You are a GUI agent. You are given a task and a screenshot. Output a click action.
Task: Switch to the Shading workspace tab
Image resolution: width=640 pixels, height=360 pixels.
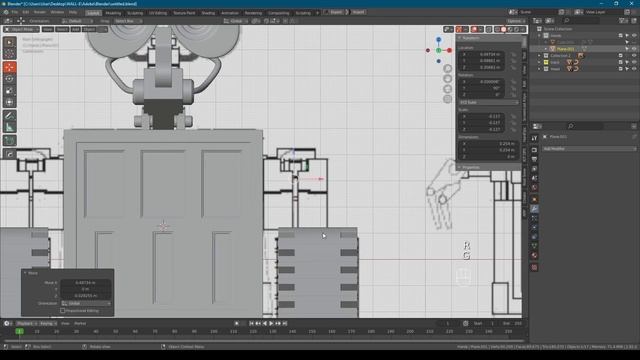tap(208, 13)
